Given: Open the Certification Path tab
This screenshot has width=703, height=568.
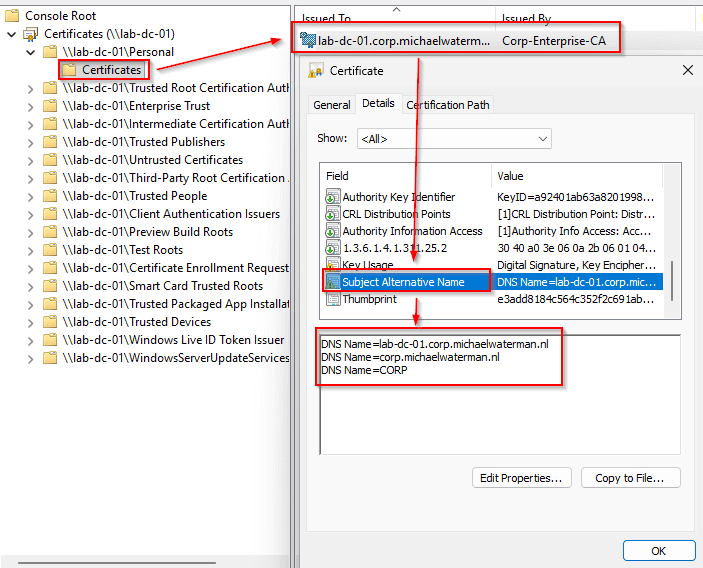Looking at the screenshot, I should point(448,105).
